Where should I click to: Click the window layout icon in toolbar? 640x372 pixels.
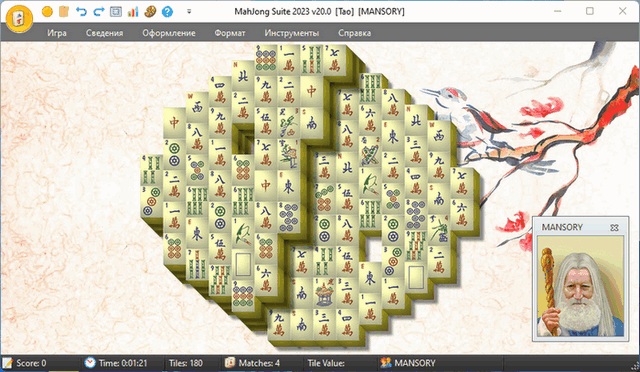pos(116,11)
